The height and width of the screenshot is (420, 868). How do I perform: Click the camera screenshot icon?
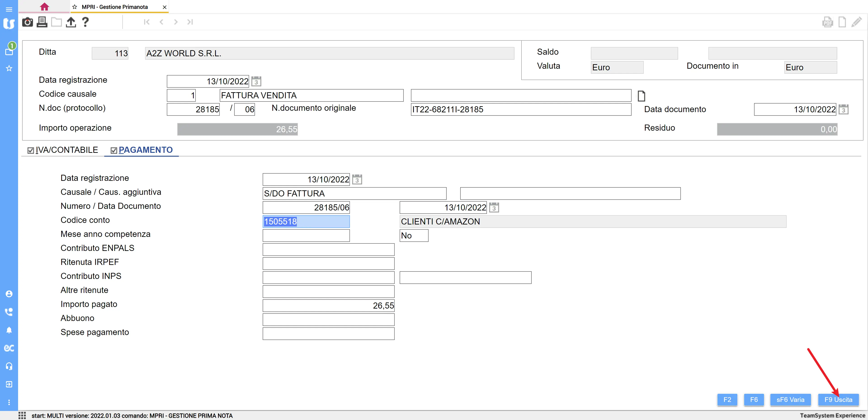[27, 22]
